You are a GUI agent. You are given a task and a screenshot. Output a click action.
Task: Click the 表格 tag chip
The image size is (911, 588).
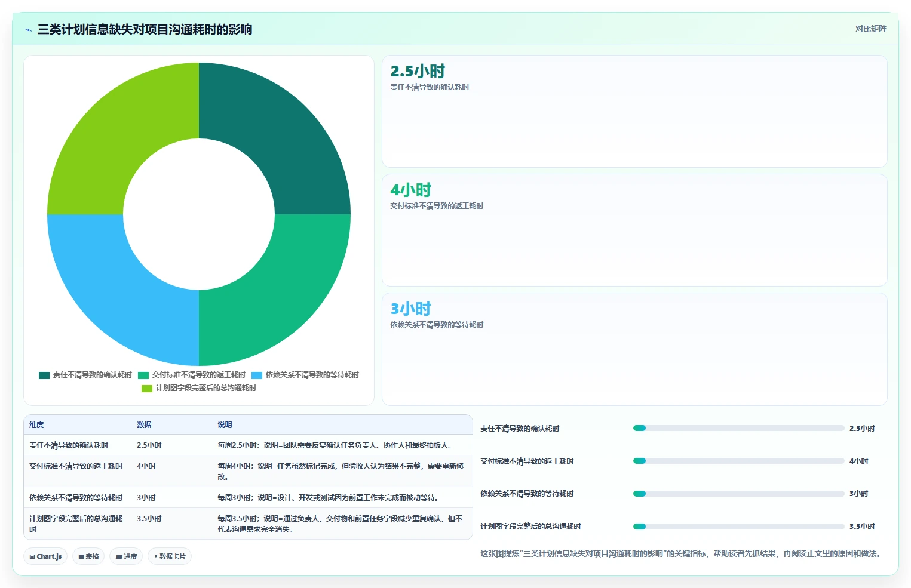click(88, 556)
